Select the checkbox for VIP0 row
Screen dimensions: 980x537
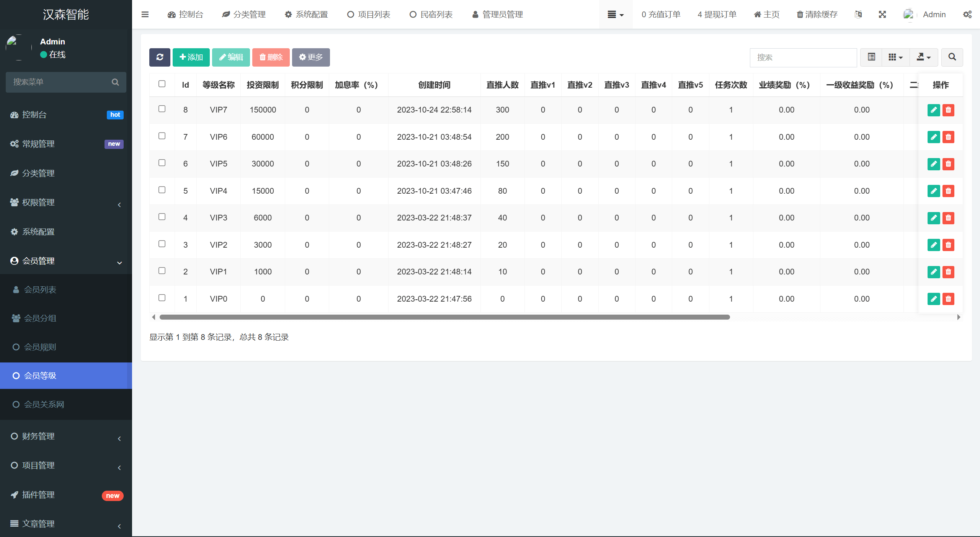click(162, 298)
